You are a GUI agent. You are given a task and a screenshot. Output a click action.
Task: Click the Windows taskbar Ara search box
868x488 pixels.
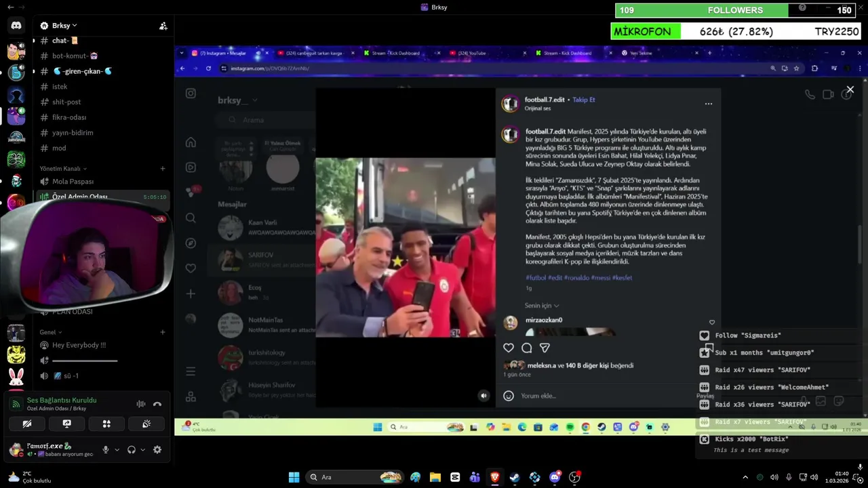point(355,477)
